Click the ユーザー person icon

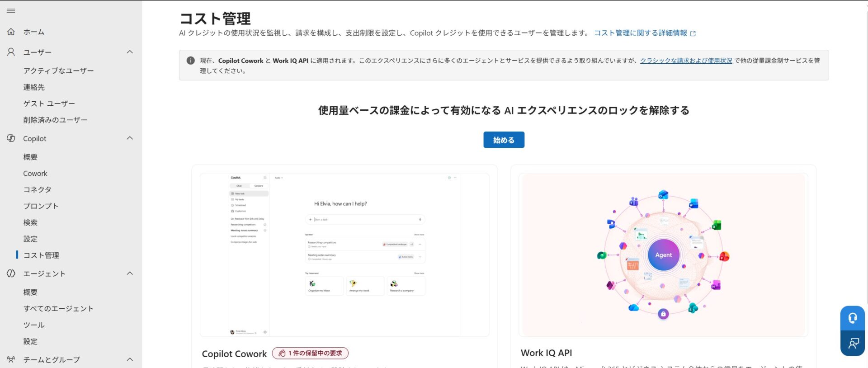(x=11, y=52)
